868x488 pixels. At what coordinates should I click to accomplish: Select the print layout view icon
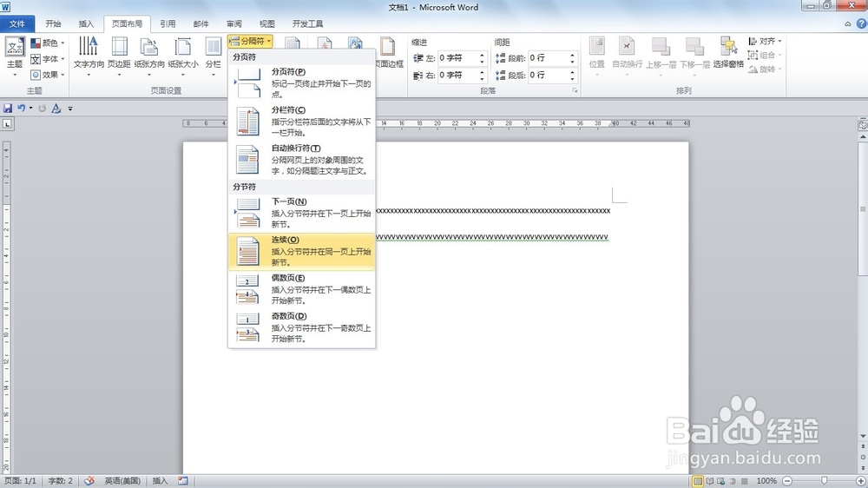click(x=698, y=481)
